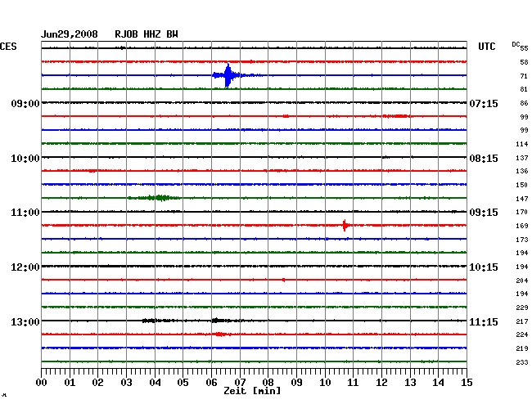Click the DC column header

[516, 44]
